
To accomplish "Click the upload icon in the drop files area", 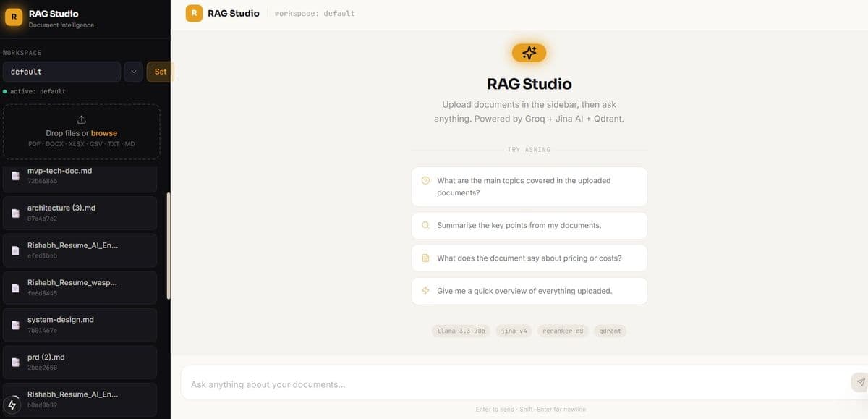I will click(x=81, y=119).
